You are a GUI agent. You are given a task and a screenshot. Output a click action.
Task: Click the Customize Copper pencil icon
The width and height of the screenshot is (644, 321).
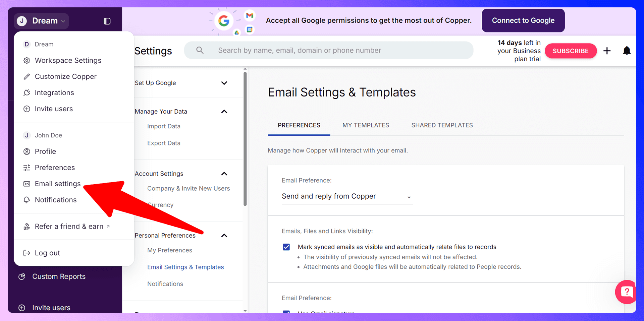[x=27, y=76]
